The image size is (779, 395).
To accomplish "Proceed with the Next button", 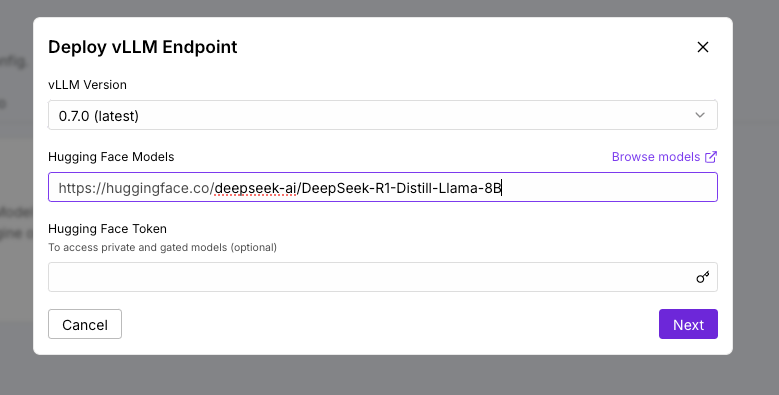I will 688,324.
